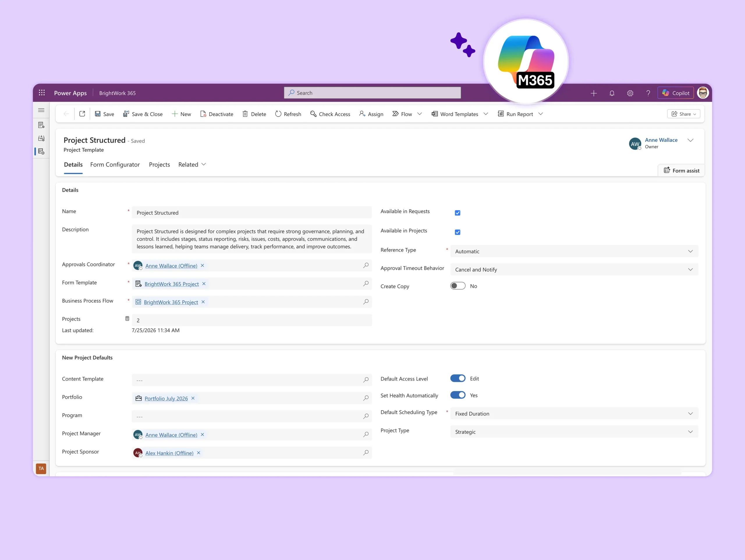This screenshot has height=560, width=745.
Task: Click the Save toolbar button
Action: pos(104,114)
